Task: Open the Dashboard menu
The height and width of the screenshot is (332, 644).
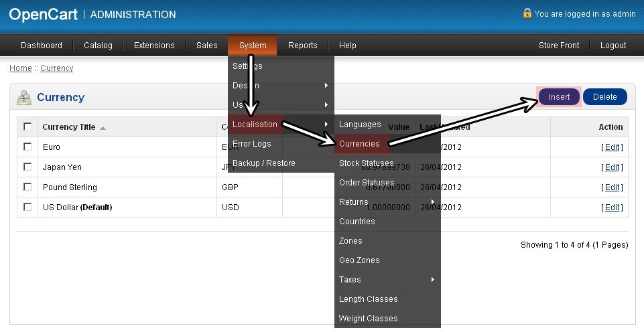Action: (x=42, y=45)
